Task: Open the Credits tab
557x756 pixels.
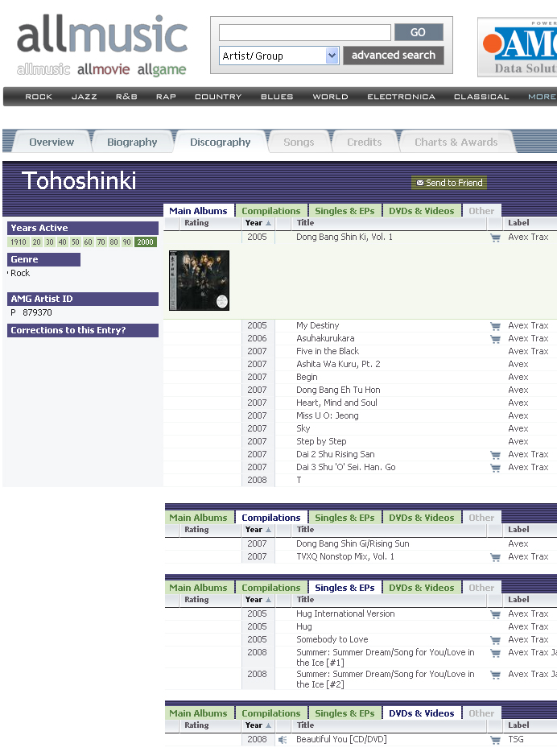Action: 365,143
